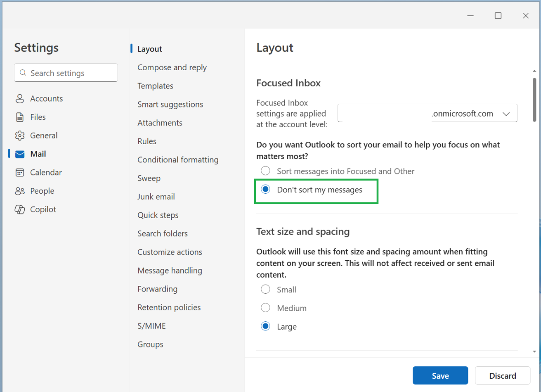Open the Layout mail settings
This screenshot has width=541, height=392.
[x=149, y=49]
